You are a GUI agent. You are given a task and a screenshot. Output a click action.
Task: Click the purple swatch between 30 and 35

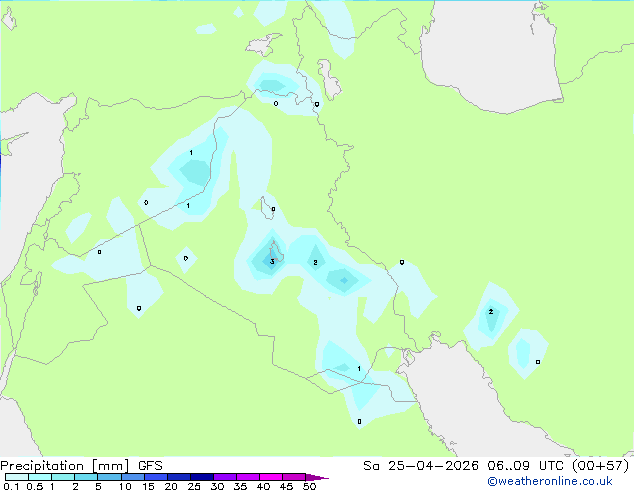(x=224, y=477)
